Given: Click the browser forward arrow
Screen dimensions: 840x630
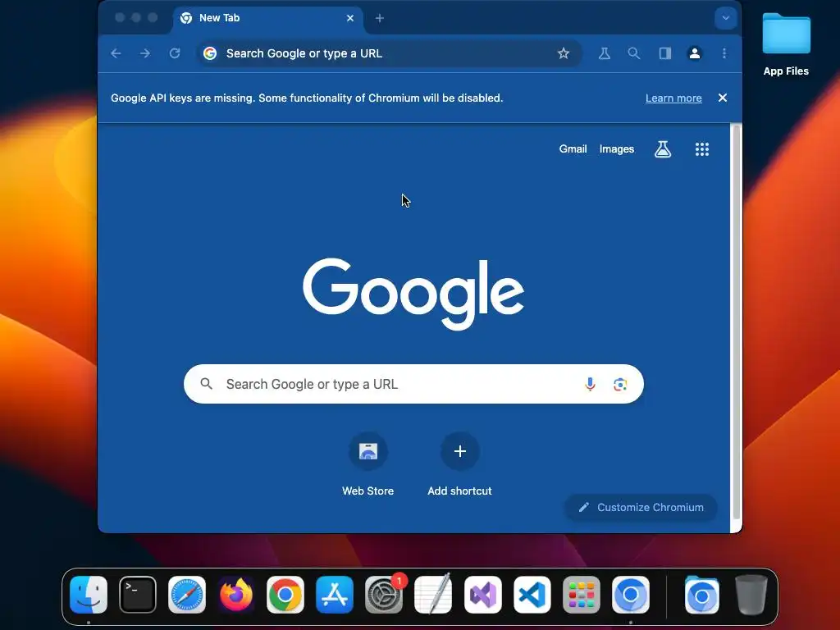Looking at the screenshot, I should (144, 53).
